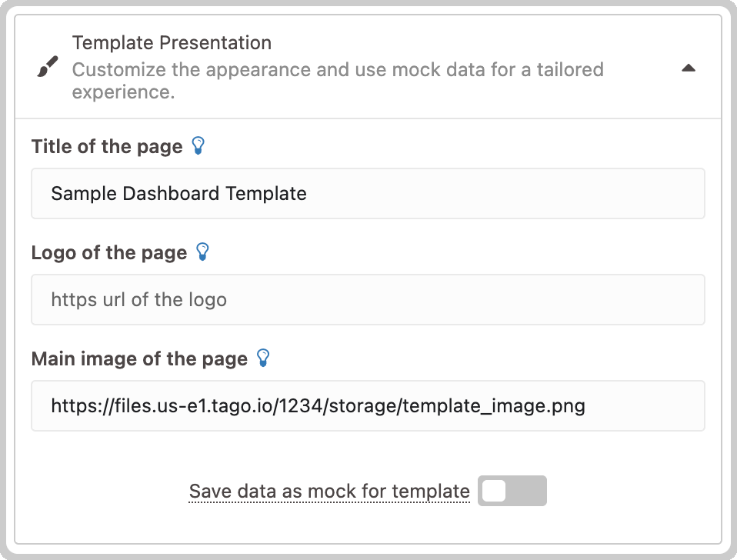
Task: Click the lightbulb hint beside Title of the page
Action: pyautogui.click(x=198, y=145)
